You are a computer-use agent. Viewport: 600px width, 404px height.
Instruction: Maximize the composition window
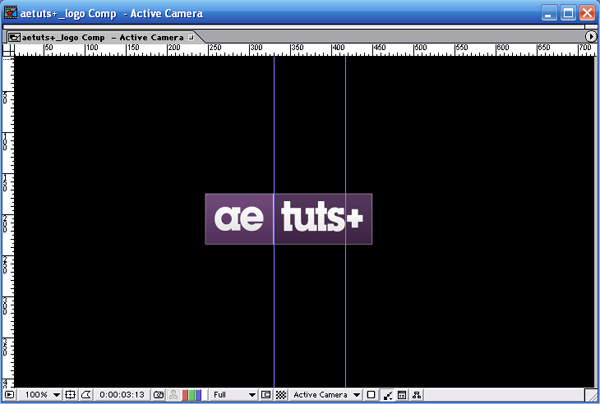tap(568, 13)
